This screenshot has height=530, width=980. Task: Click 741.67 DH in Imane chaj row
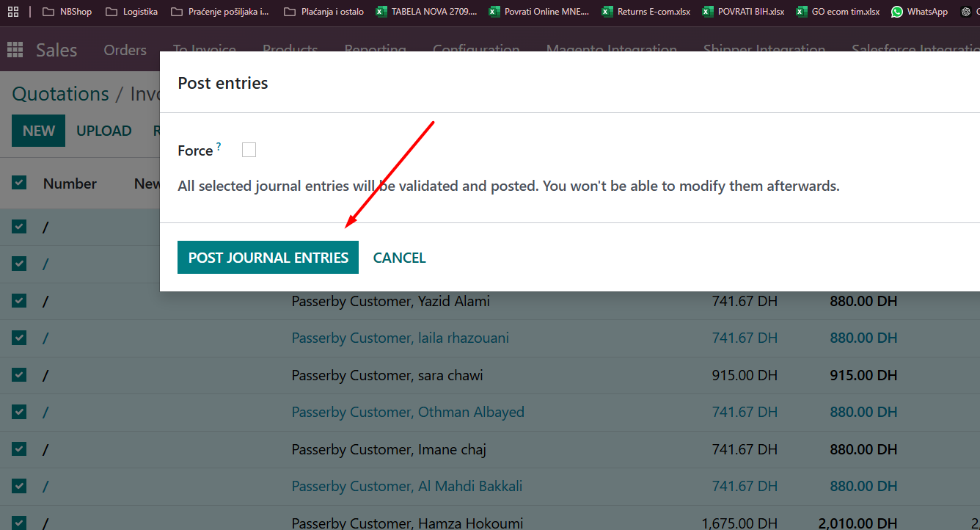point(745,449)
